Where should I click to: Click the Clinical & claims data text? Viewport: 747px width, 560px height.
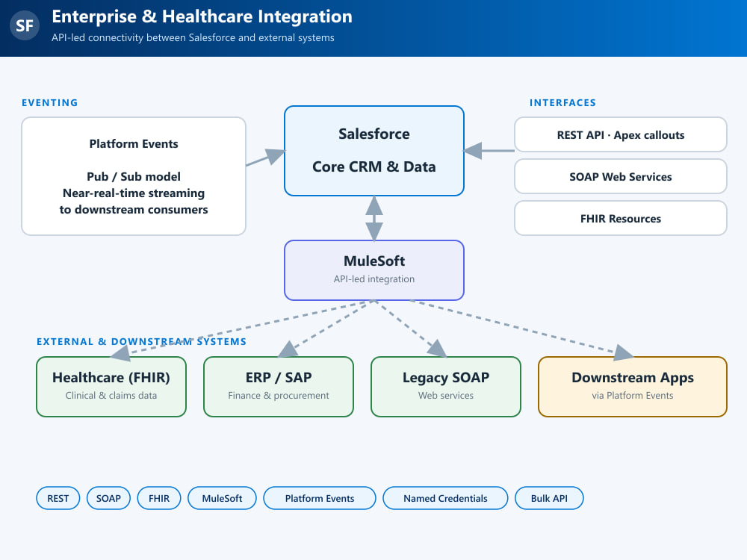coord(111,395)
